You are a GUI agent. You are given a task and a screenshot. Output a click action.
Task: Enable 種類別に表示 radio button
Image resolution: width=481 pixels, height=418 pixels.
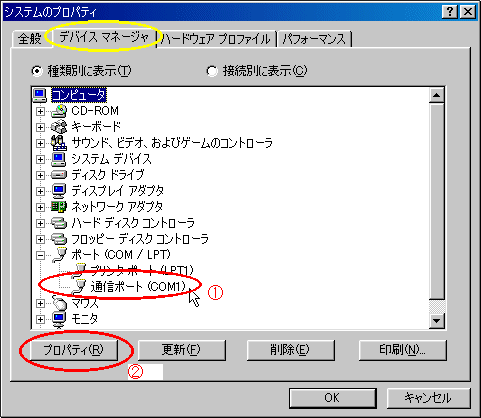point(37,71)
